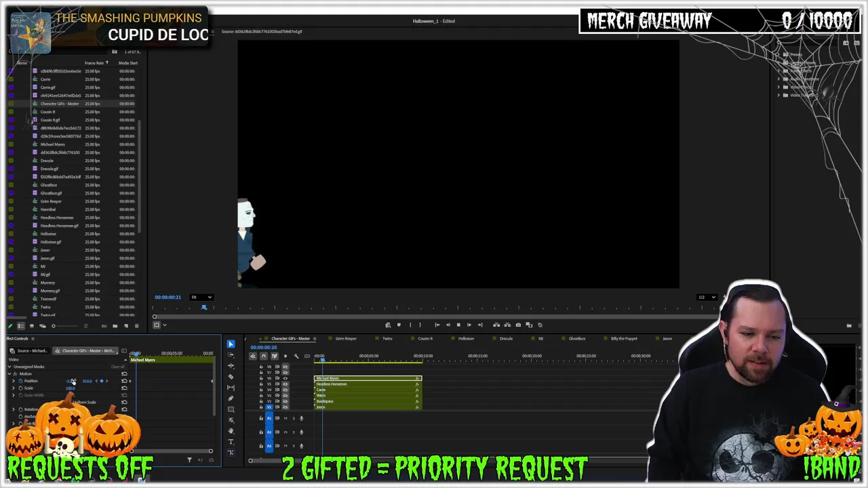Select Headless Horseman clip in timeline
This screenshot has width=868, height=488.
point(368,384)
